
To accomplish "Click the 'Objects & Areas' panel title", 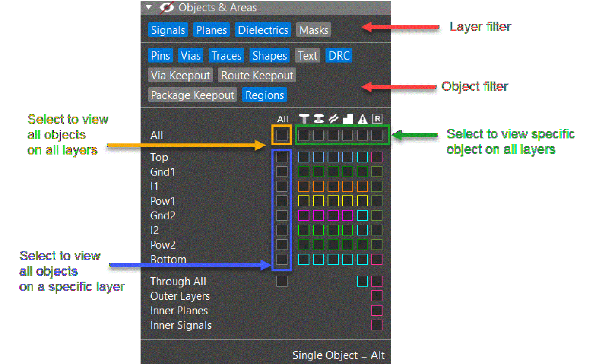I will [x=218, y=8].
